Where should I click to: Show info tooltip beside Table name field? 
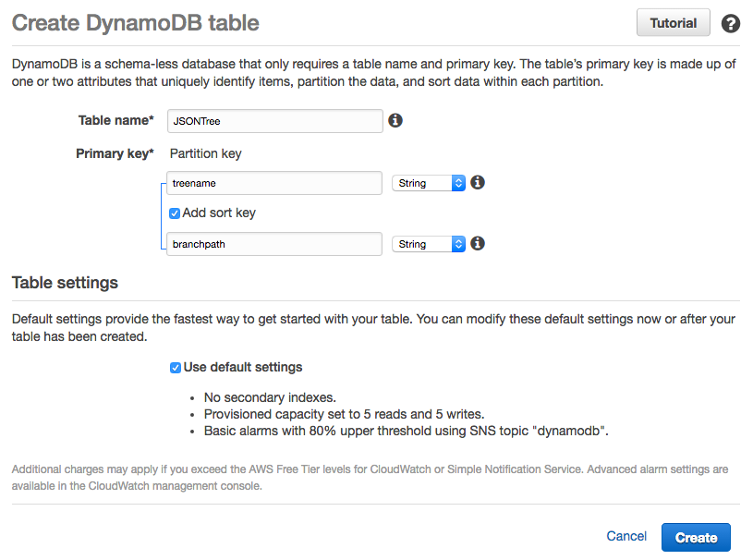click(395, 120)
